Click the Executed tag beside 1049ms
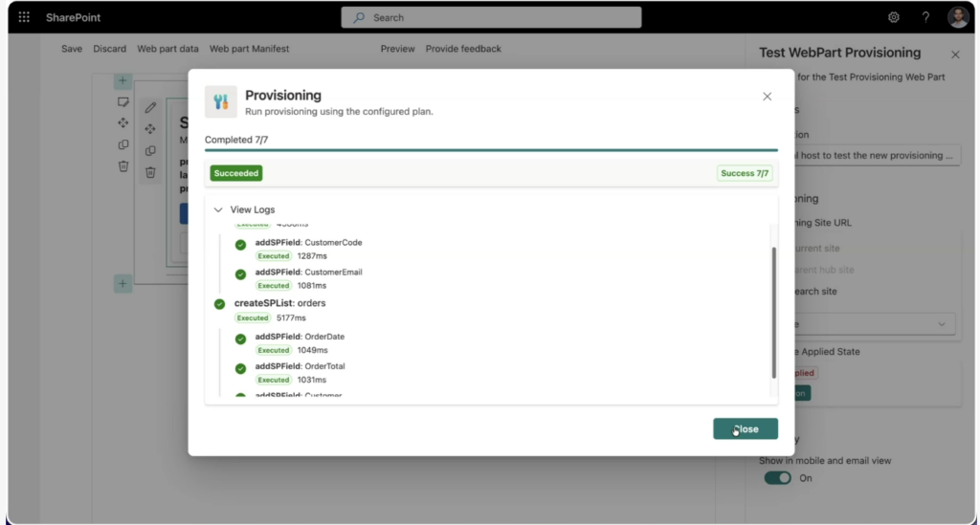 [274, 350]
